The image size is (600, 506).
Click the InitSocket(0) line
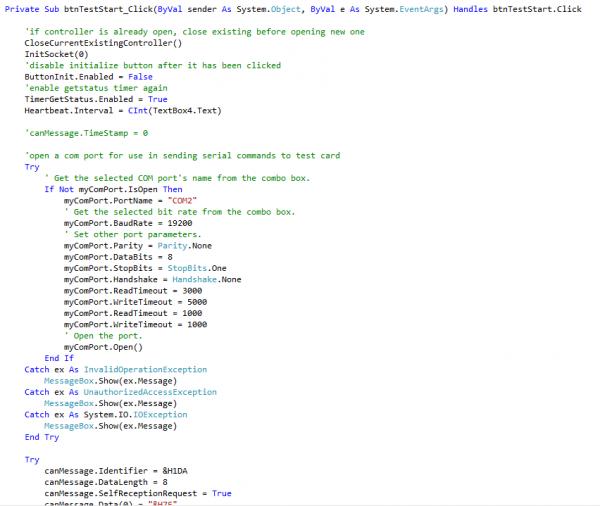56,54
